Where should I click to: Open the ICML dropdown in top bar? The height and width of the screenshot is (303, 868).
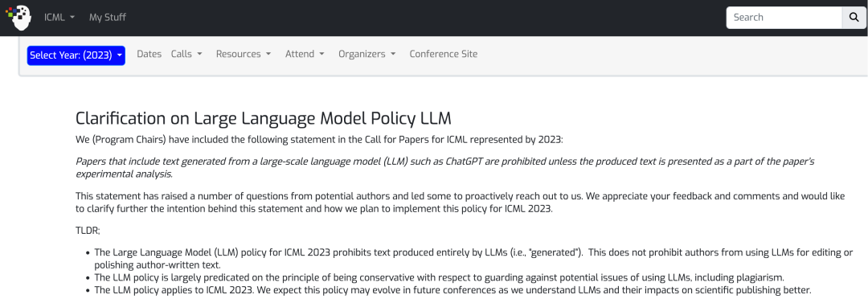59,17
